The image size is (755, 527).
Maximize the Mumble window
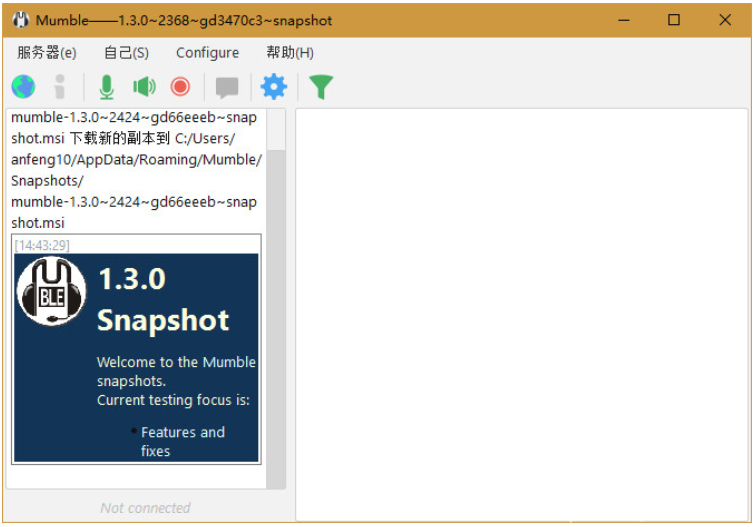(x=674, y=20)
